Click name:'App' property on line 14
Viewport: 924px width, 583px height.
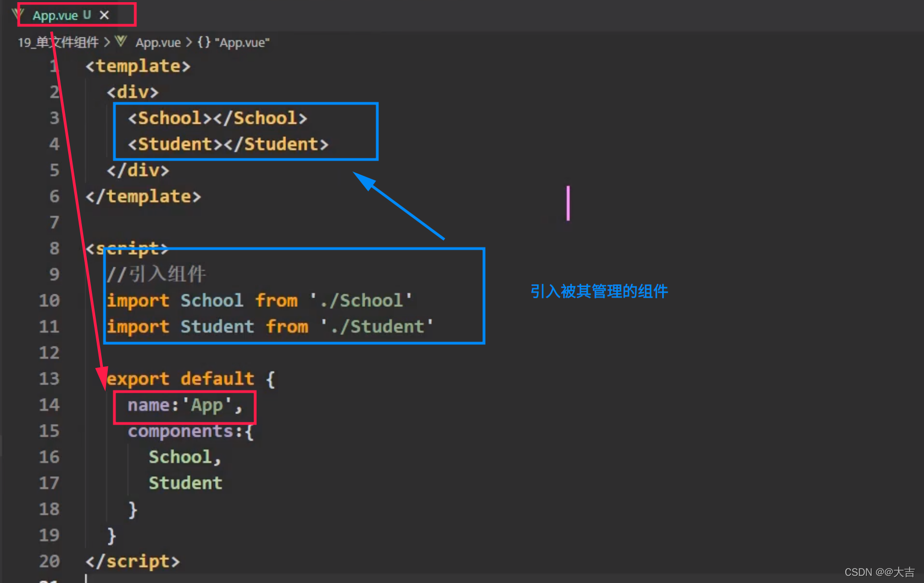coord(185,405)
